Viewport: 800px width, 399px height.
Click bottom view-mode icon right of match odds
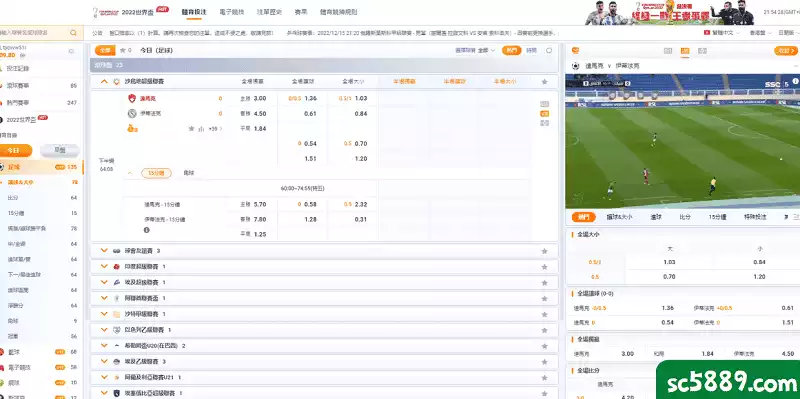tap(544, 122)
